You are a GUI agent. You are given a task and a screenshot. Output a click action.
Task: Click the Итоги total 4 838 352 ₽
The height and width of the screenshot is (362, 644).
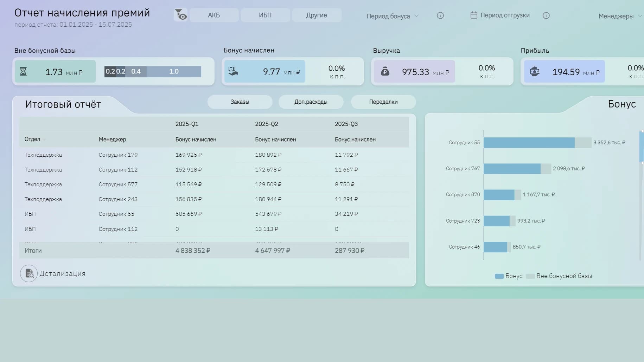[x=193, y=251]
